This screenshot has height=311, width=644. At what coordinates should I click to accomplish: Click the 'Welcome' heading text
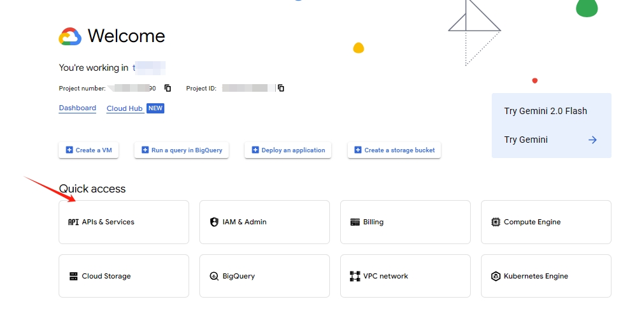[127, 36]
